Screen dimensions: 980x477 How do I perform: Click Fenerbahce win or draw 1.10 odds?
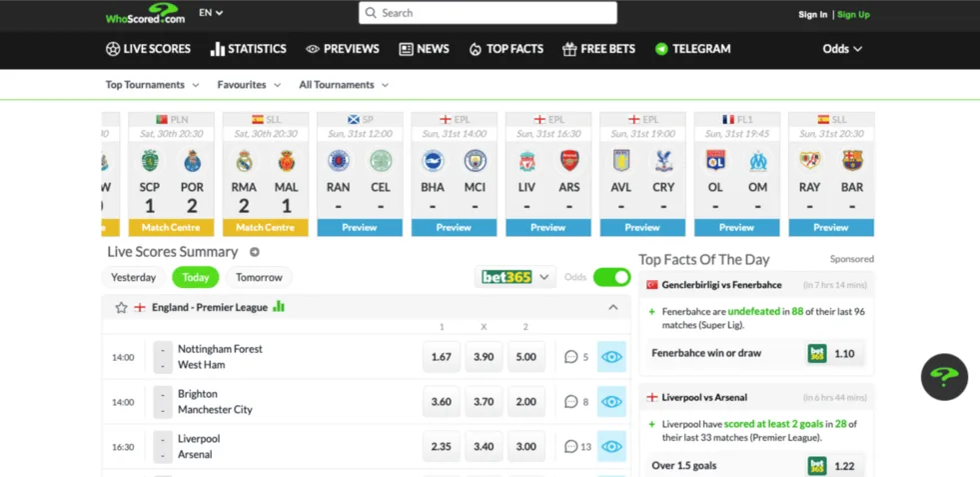pos(836,353)
